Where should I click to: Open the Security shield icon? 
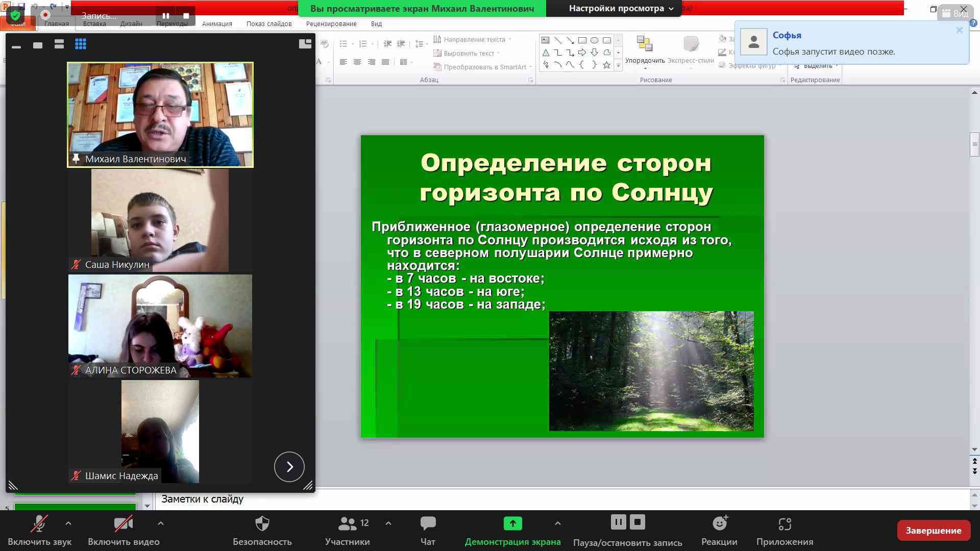262,523
